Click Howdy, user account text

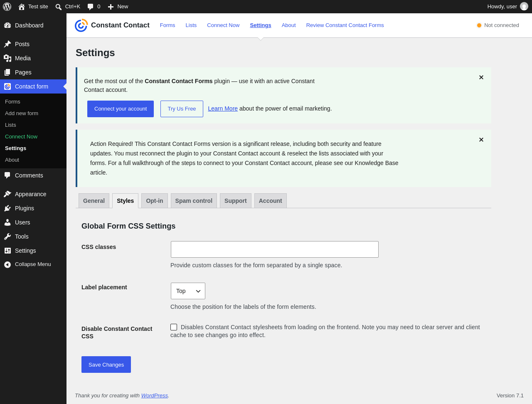tap(502, 7)
